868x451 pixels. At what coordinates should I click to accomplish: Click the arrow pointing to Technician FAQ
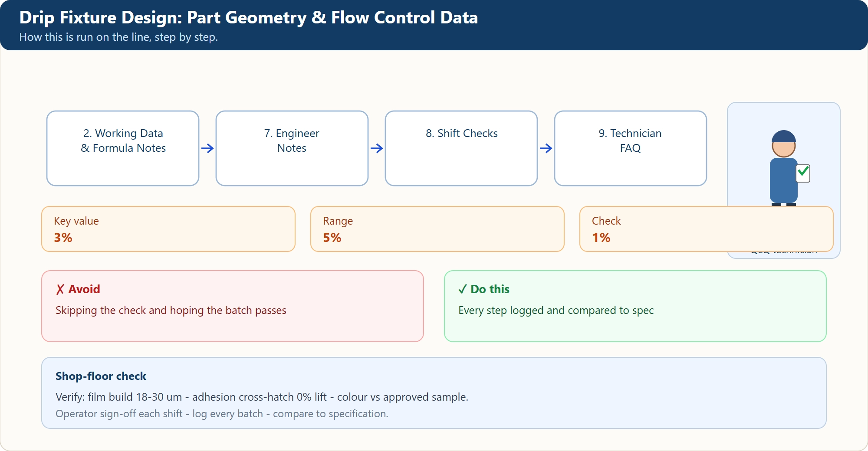coord(546,148)
